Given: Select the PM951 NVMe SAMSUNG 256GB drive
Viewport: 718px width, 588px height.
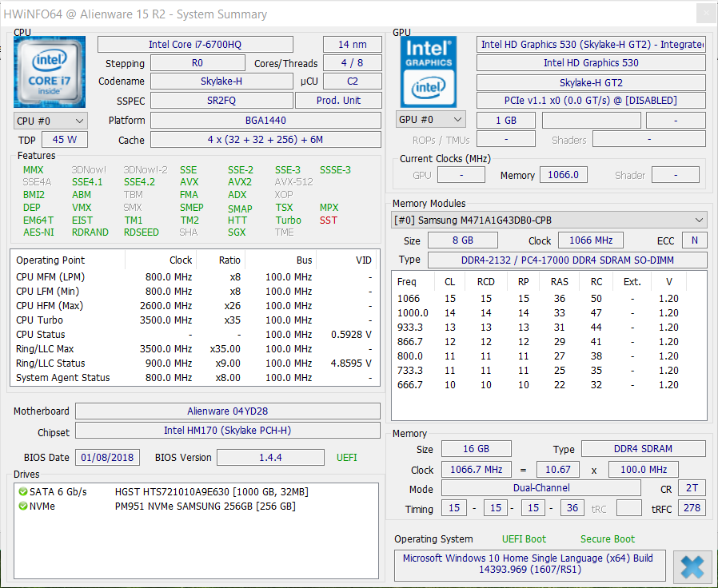Looking at the screenshot, I should pyautogui.click(x=205, y=506).
